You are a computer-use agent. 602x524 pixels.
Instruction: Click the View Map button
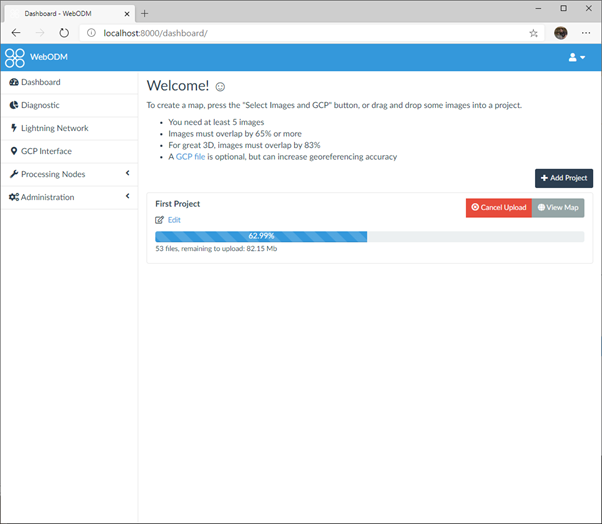click(558, 207)
